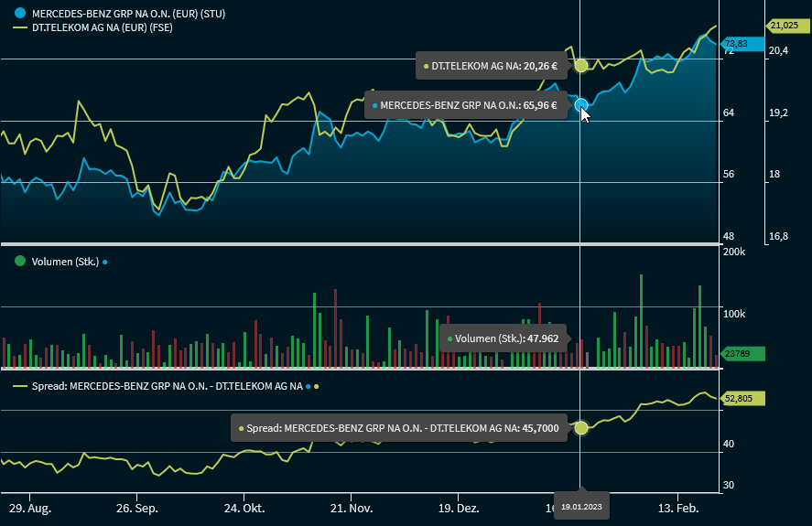Click the yellow Spread legend line marker
The width and height of the screenshot is (812, 526).
[x=19, y=387]
